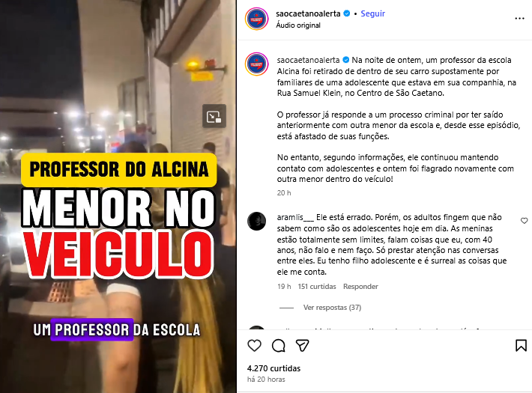Open aramlis___ commenter profile picture
The image size is (532, 393).
[256, 221]
